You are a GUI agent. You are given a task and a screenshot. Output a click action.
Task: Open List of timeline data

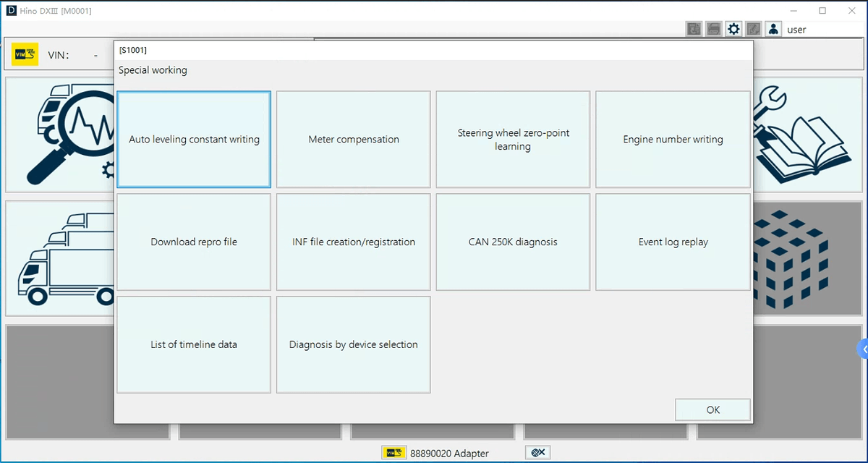(x=194, y=345)
